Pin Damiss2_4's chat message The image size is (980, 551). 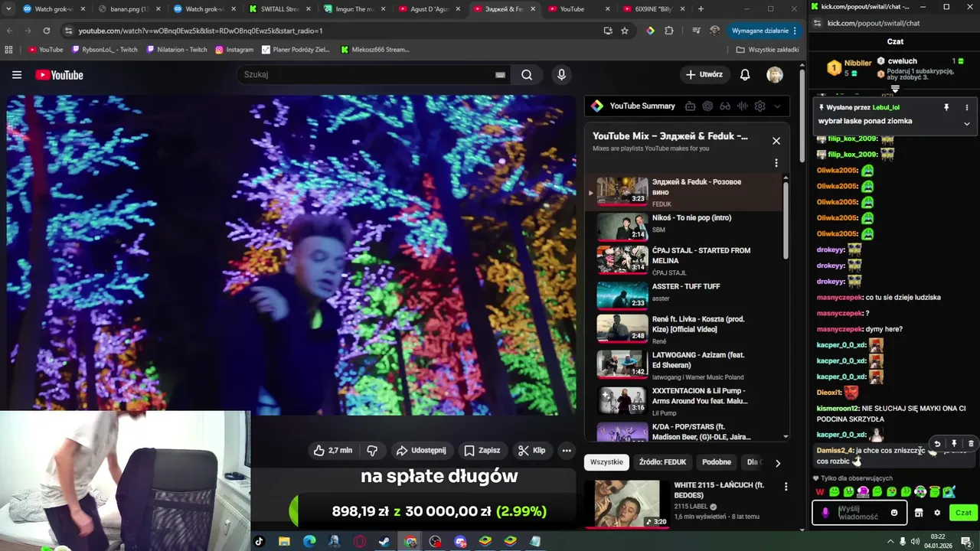coord(954,444)
